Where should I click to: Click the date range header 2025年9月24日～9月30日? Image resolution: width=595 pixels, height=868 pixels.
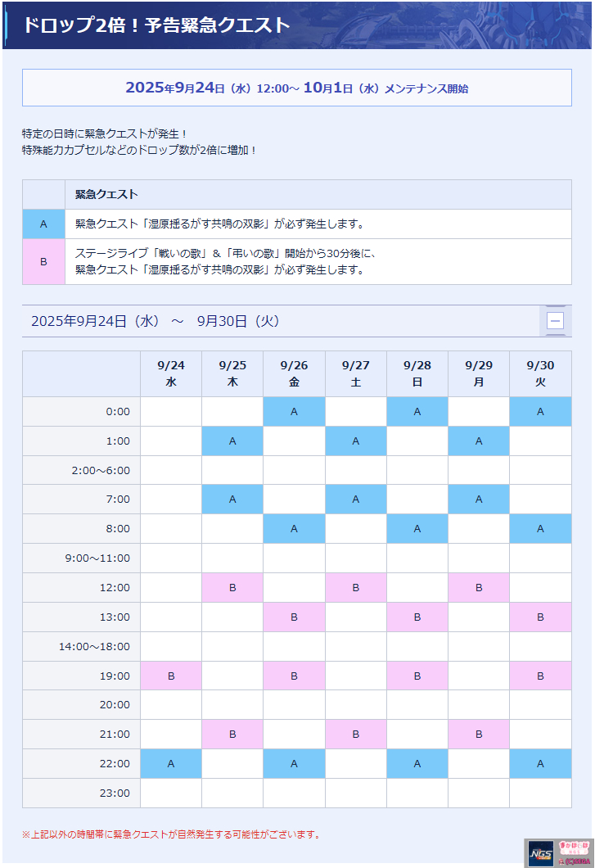point(155,321)
